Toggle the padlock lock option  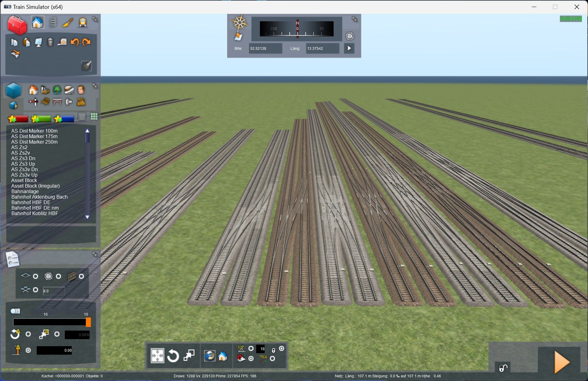pos(281,349)
